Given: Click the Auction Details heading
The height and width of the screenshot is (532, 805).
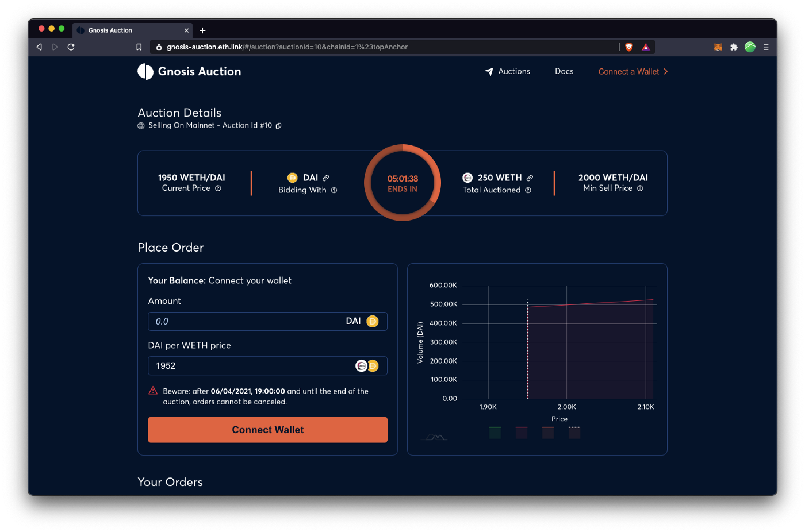Looking at the screenshot, I should point(179,113).
